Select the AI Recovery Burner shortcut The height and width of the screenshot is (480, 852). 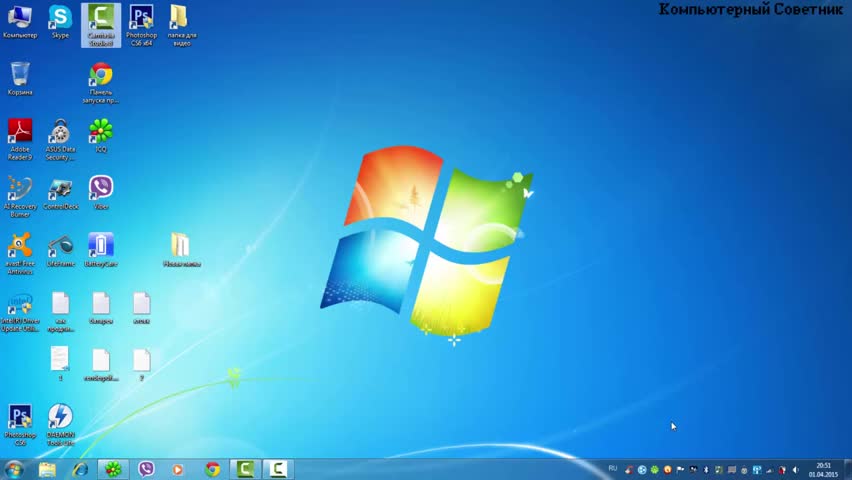tap(20, 197)
